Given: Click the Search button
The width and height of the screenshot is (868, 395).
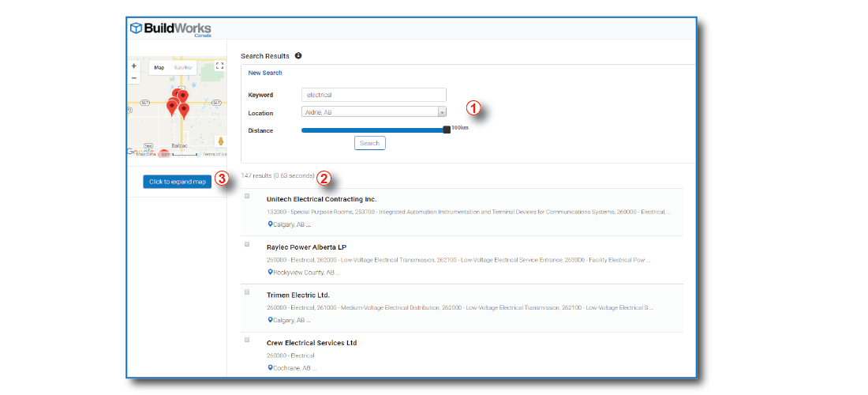Looking at the screenshot, I should coord(370,143).
